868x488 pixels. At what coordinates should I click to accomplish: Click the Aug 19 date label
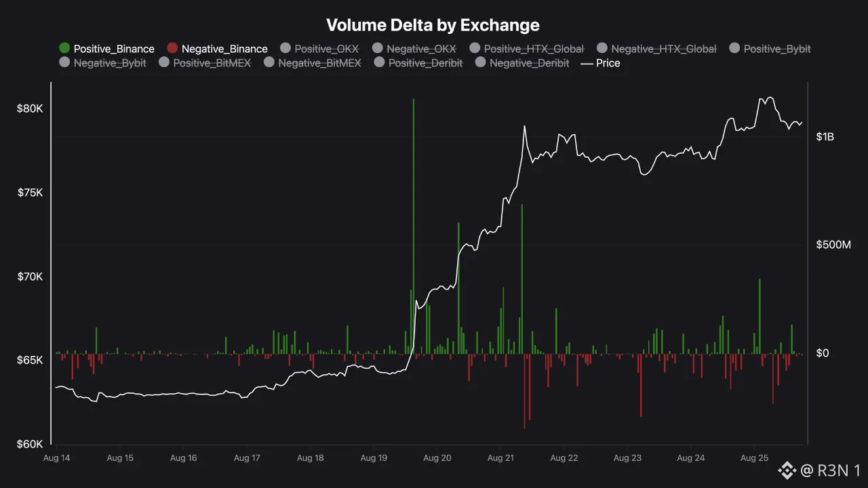tap(374, 458)
